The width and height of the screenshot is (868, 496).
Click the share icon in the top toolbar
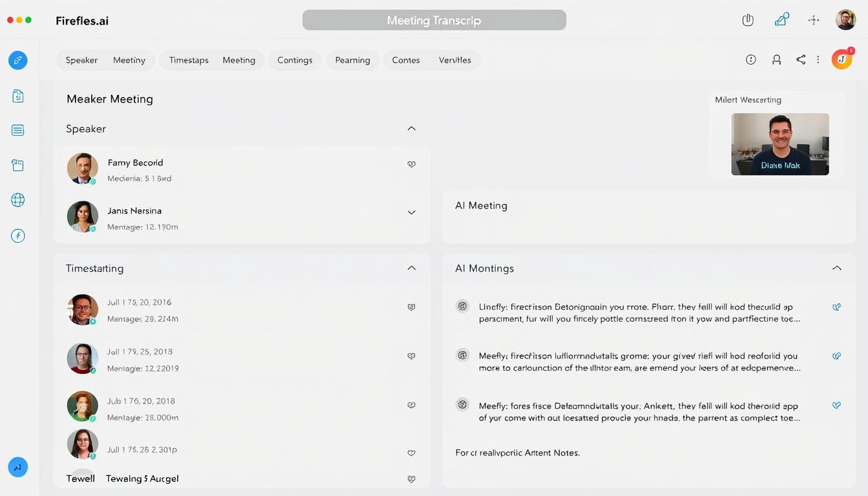(x=801, y=59)
